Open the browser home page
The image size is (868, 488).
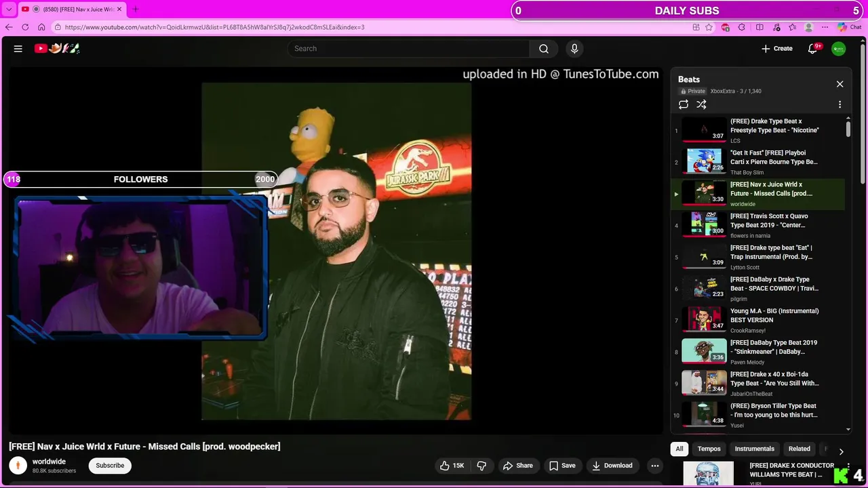pyautogui.click(x=41, y=27)
